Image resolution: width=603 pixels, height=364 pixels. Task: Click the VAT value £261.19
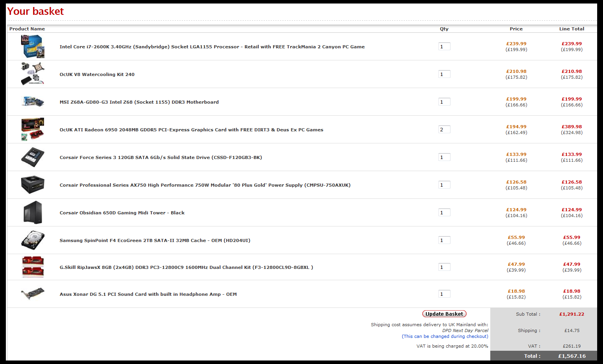pyautogui.click(x=572, y=346)
